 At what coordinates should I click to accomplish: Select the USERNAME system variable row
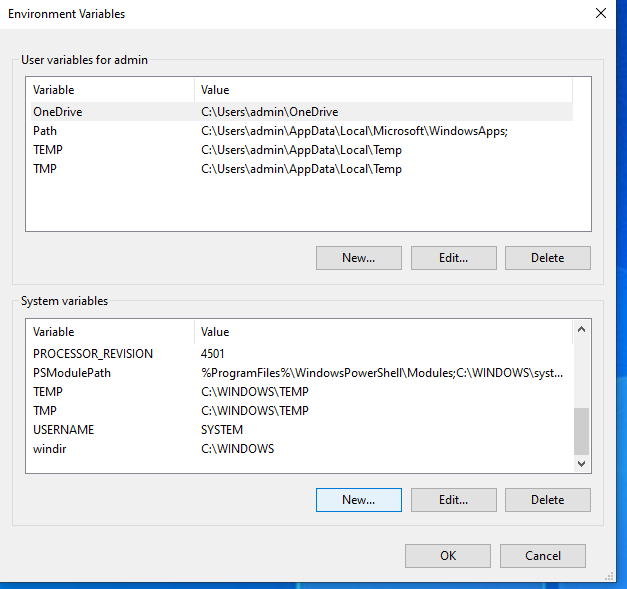(x=302, y=429)
